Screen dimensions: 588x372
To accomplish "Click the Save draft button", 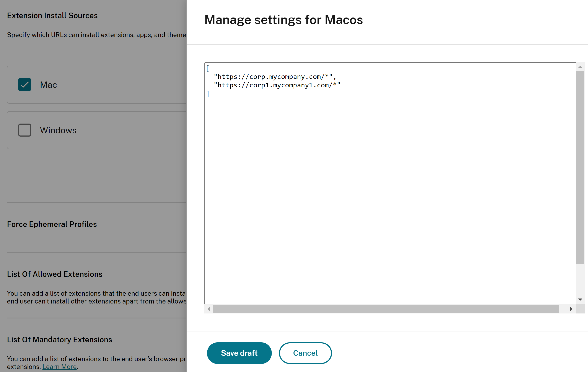I will (239, 353).
